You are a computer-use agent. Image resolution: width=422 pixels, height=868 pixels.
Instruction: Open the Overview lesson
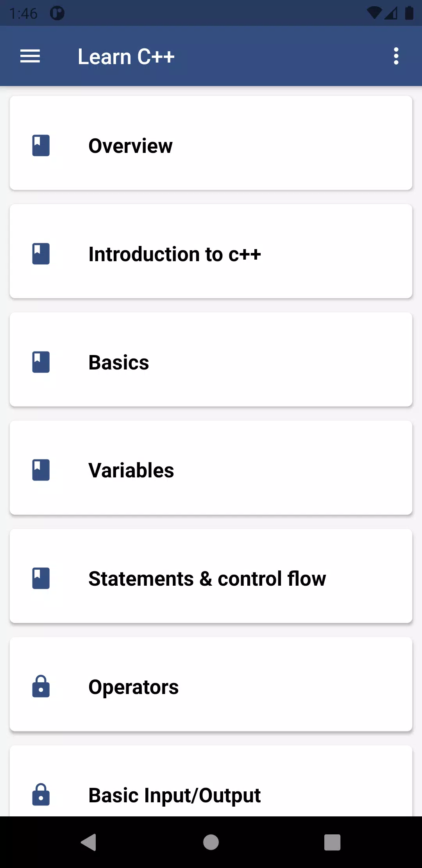[211, 143]
